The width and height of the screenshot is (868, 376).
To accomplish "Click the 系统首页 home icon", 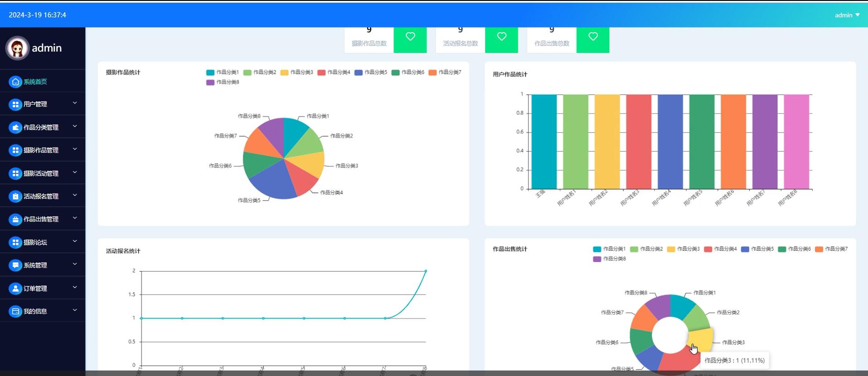I will (15, 82).
